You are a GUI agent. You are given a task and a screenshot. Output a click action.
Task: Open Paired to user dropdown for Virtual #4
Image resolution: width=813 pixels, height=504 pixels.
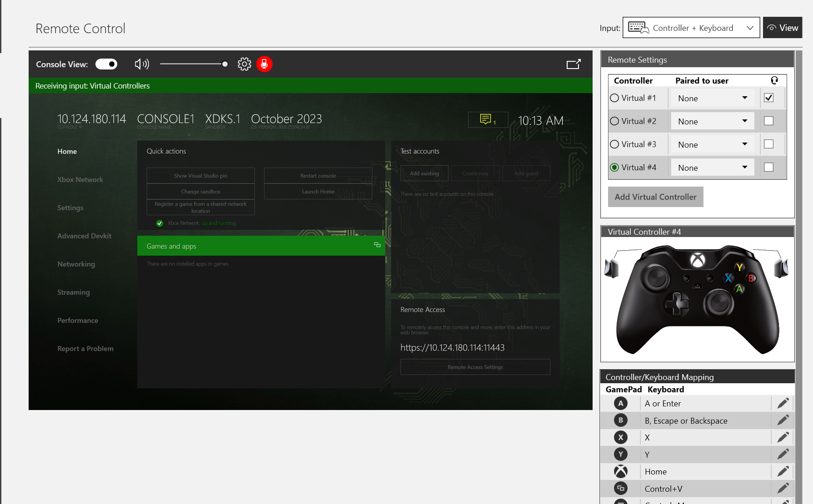(x=713, y=168)
